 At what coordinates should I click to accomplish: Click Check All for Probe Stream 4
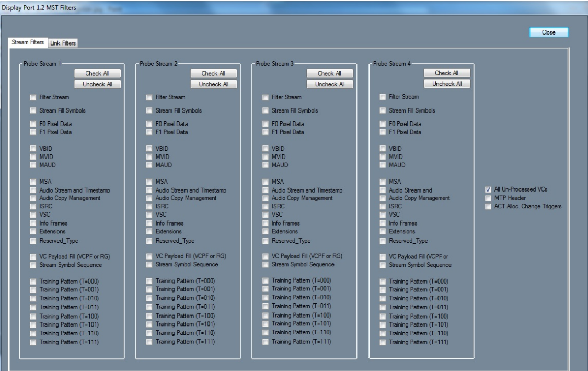point(447,73)
